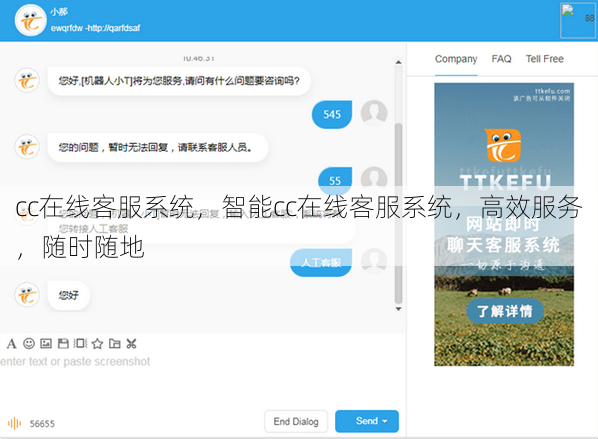Click bot avatar beside the 暂时无法回复 reply
Viewport: 598px width, 439px height.
click(x=27, y=147)
